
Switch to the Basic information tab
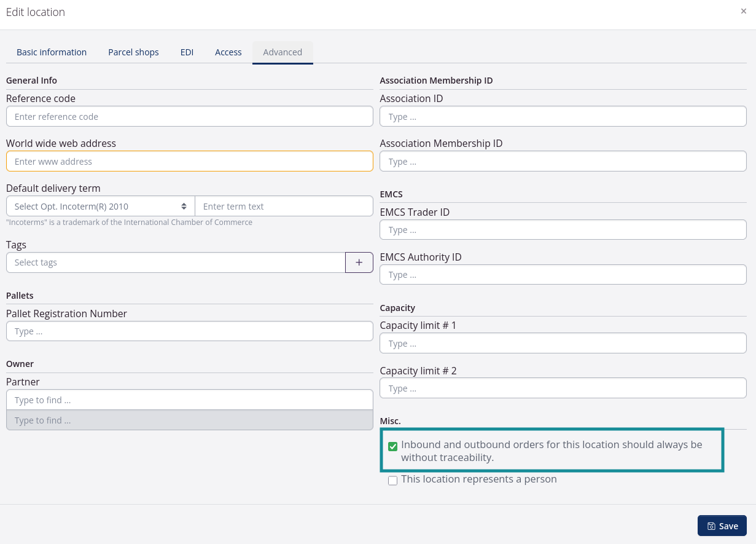(x=52, y=52)
